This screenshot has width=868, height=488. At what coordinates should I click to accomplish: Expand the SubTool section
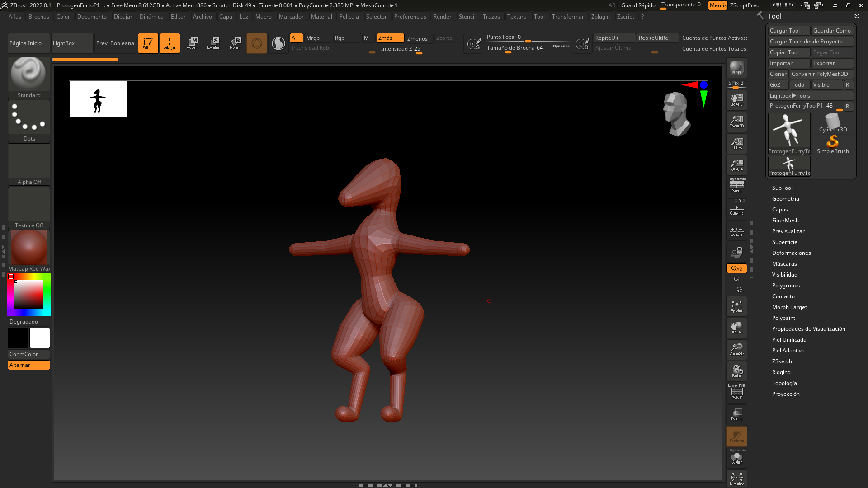pos(782,188)
